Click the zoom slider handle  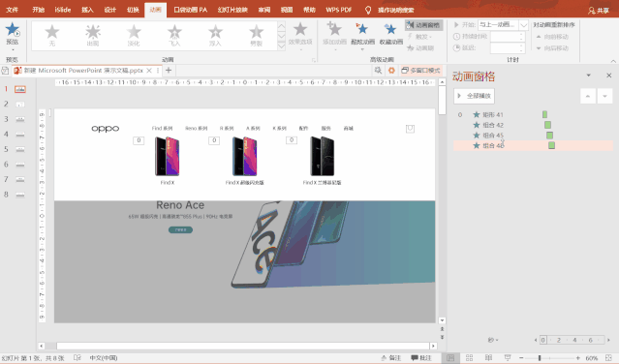(x=540, y=357)
